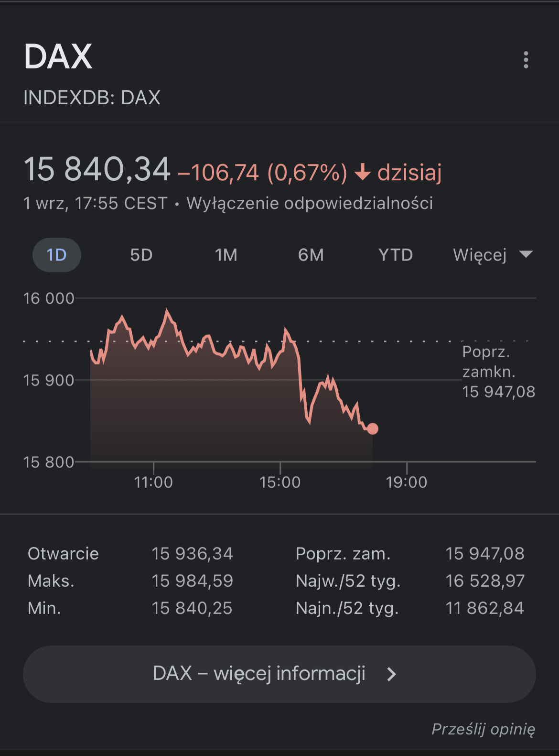559x756 pixels.
Task: Click the Poprz. zamkn. 15 947,08 label
Action: [x=498, y=372]
